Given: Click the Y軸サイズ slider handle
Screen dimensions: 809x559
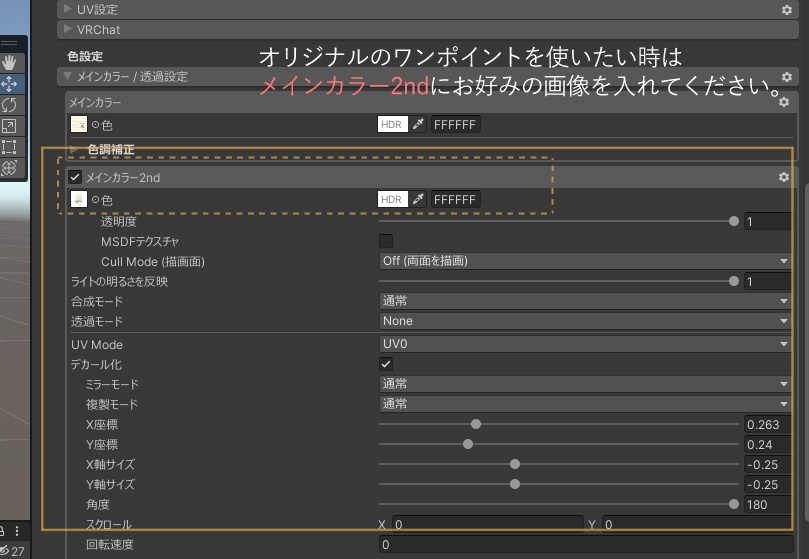Looking at the screenshot, I should click(515, 484).
